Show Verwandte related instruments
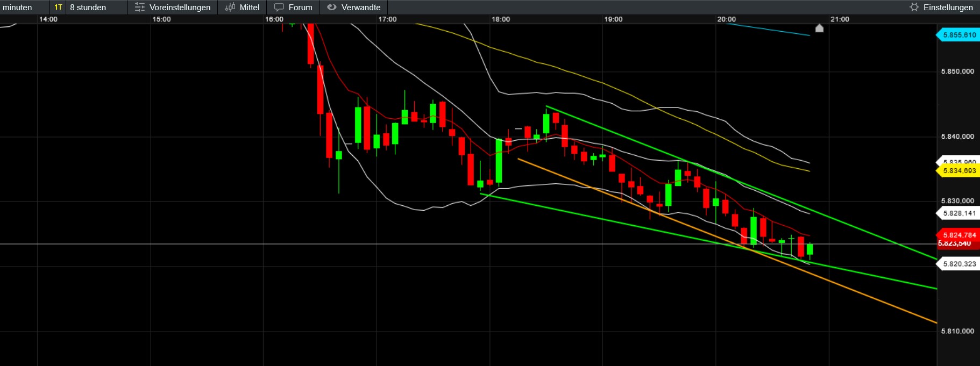 [x=361, y=7]
